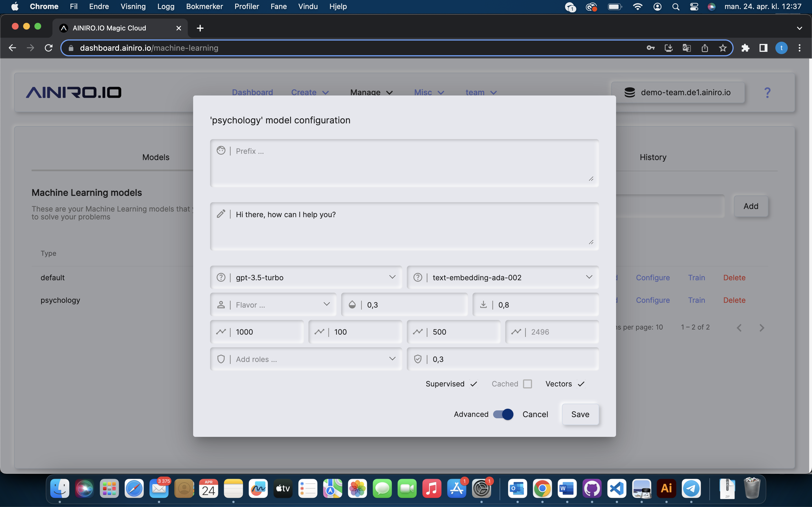The height and width of the screenshot is (507, 812).
Task: Reload the page with the refresh icon
Action: coord(49,48)
